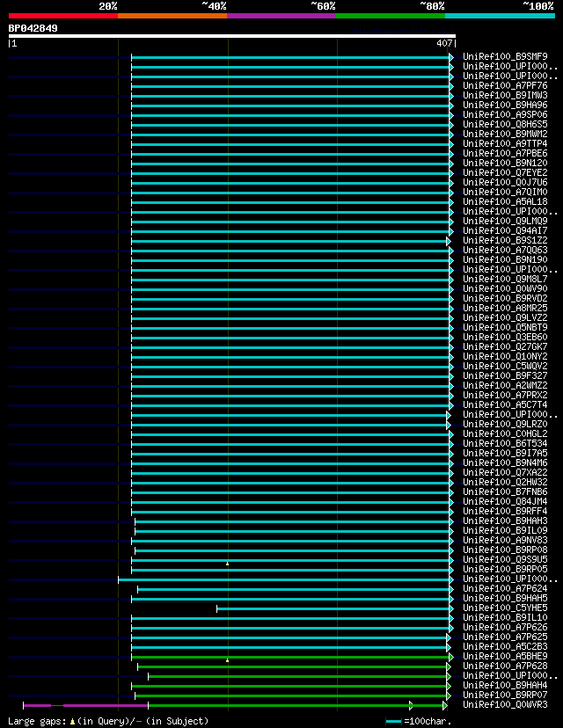This screenshot has width=563, height=728.
Task: Click the UniRef100_Q9LRZ0 entry
Action: 505,425
